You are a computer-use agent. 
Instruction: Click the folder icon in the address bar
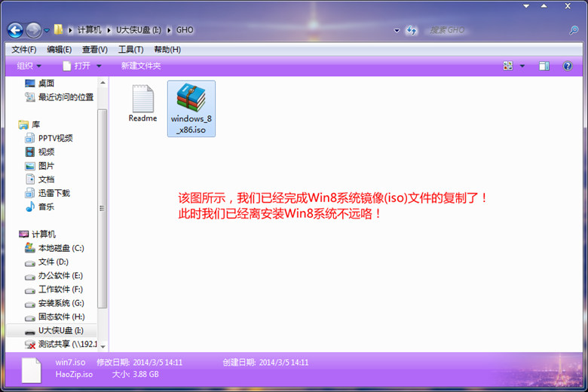point(58,29)
